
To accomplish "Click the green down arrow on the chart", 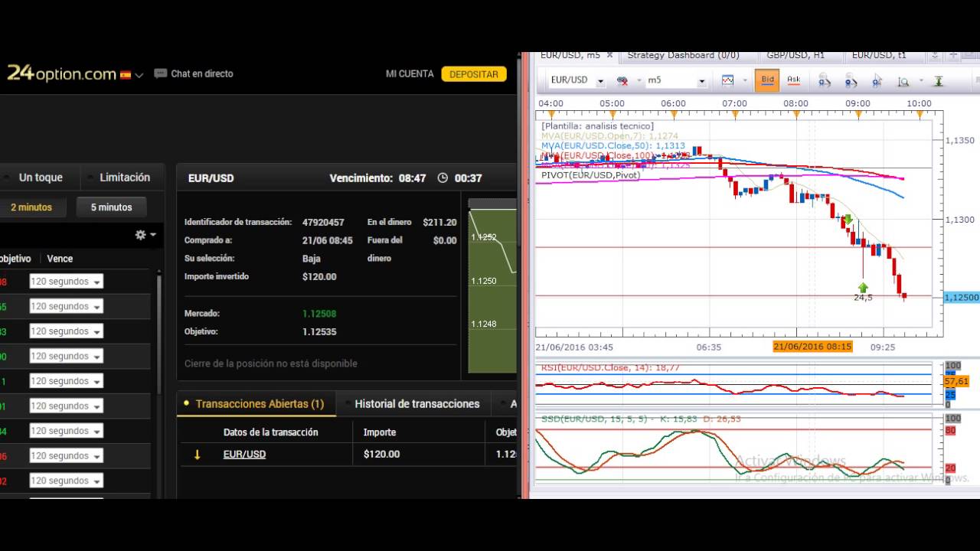I will [848, 220].
